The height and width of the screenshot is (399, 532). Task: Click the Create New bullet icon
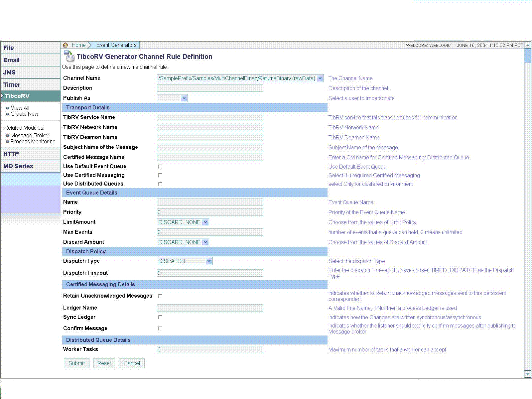click(8, 114)
